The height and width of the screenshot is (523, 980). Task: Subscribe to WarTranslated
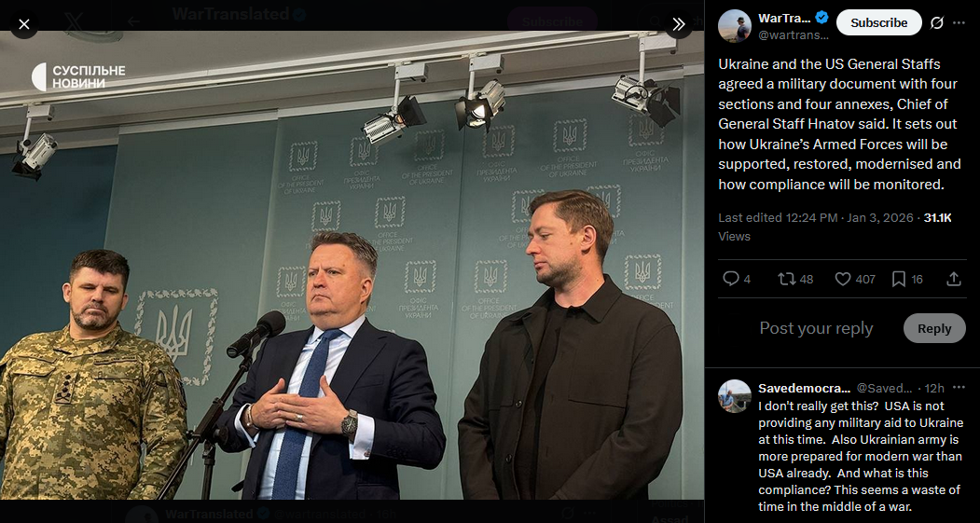coord(878,22)
